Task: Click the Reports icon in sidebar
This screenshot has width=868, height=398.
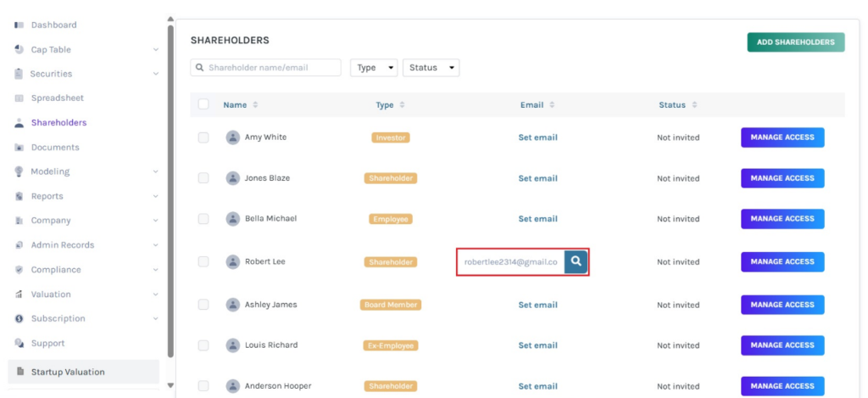Action: (x=19, y=196)
